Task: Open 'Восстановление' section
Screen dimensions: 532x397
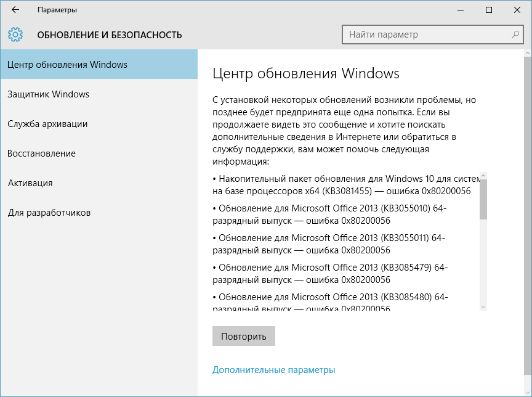Action: click(99, 153)
